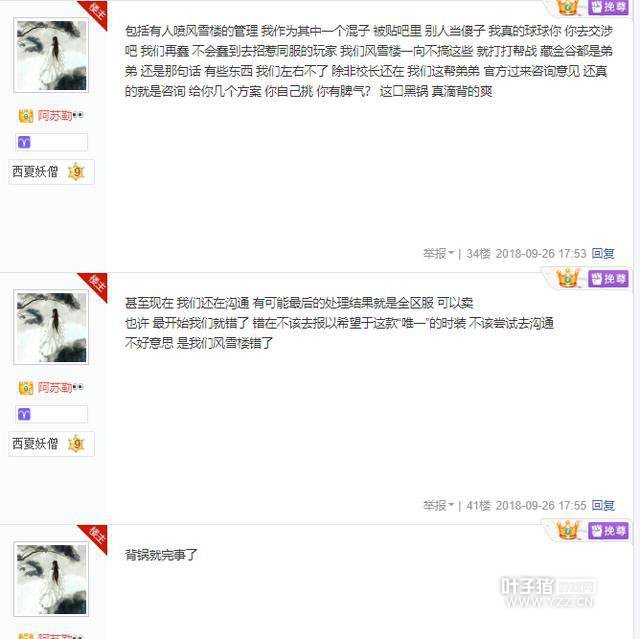Click the 西夏妖僧 title in the 34楼 post
Screen dimensions: 640x639
pyautogui.click(x=35, y=172)
